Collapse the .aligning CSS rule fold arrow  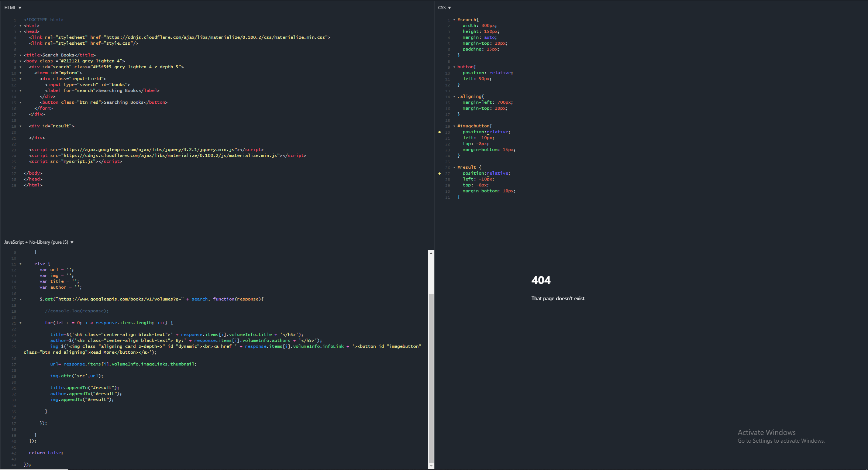pos(454,97)
